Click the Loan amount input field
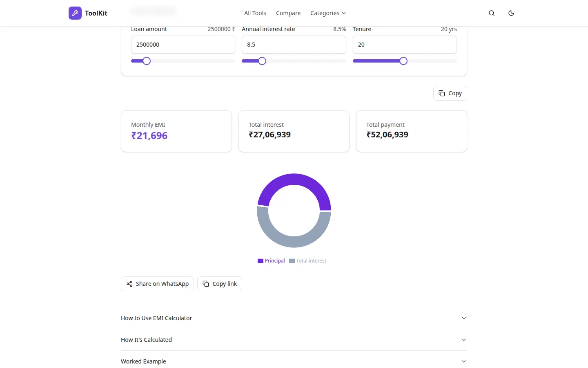Image resolution: width=588 pixels, height=368 pixels. click(x=183, y=45)
